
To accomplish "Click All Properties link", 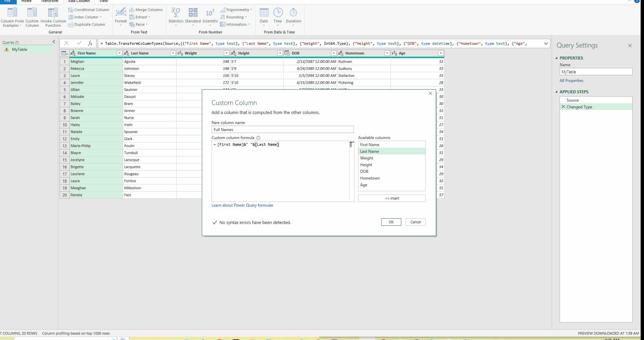I will pyautogui.click(x=571, y=81).
